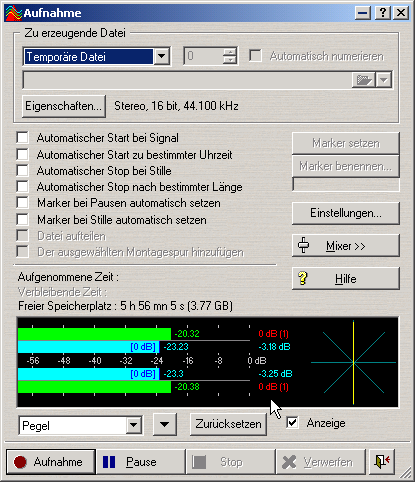The image size is (415, 482).
Task: Click the arrow menu button beside Pegel
Action: pyautogui.click(x=165, y=424)
